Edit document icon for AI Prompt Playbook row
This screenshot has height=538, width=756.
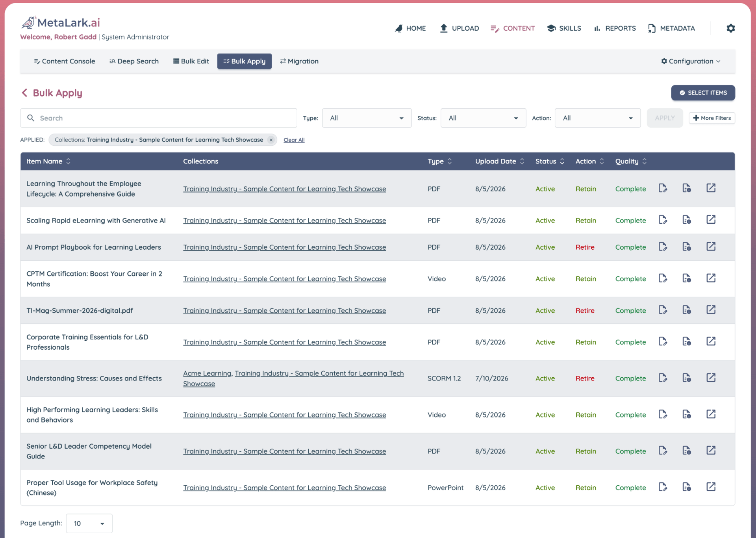[663, 247]
